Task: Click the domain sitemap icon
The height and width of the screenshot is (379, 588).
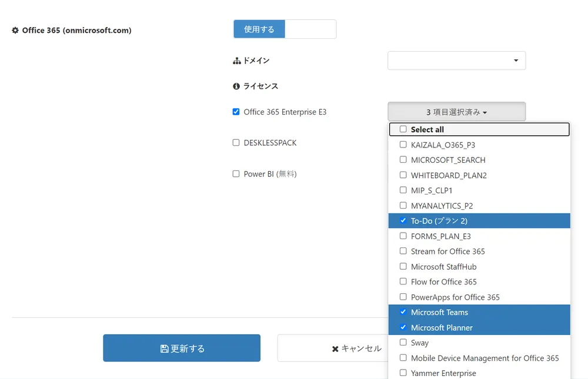Action: (x=237, y=61)
